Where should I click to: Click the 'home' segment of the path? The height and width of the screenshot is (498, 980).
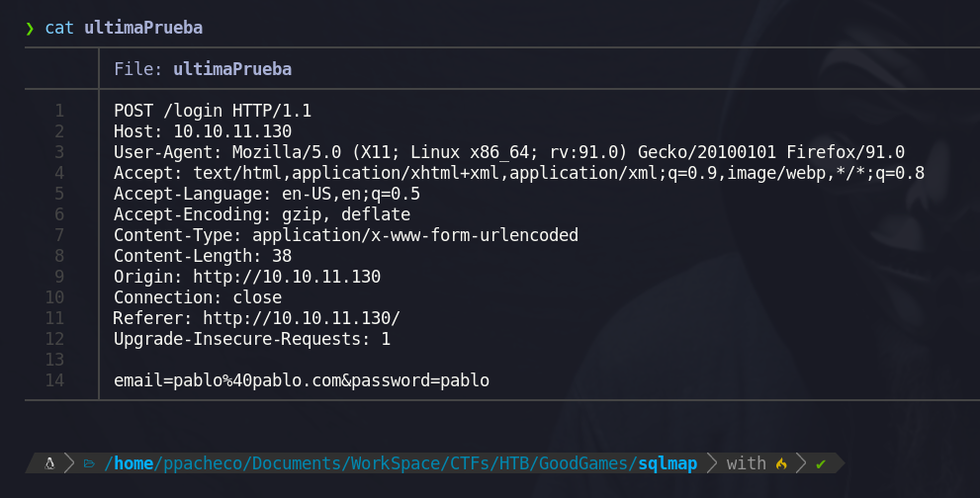[x=134, y=463]
